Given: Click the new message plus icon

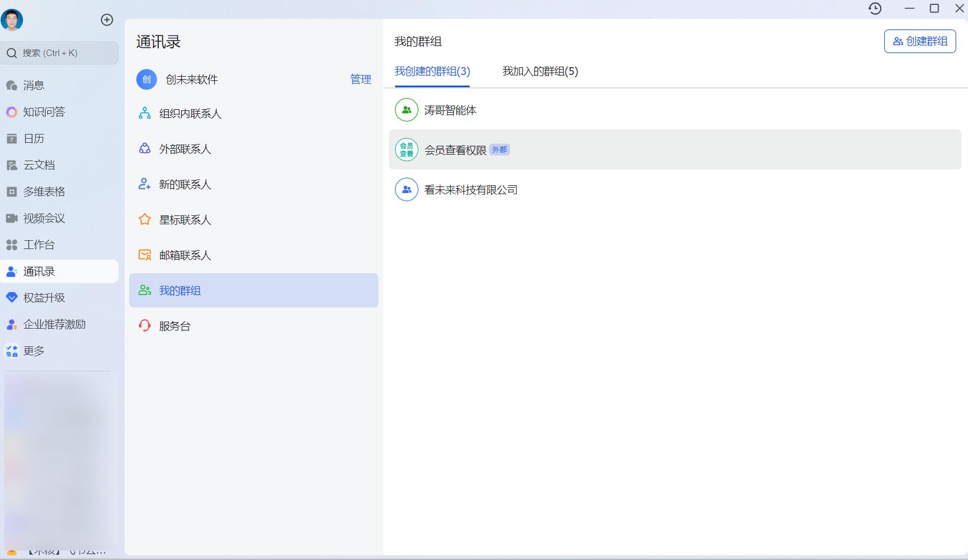Looking at the screenshot, I should pos(107,19).
